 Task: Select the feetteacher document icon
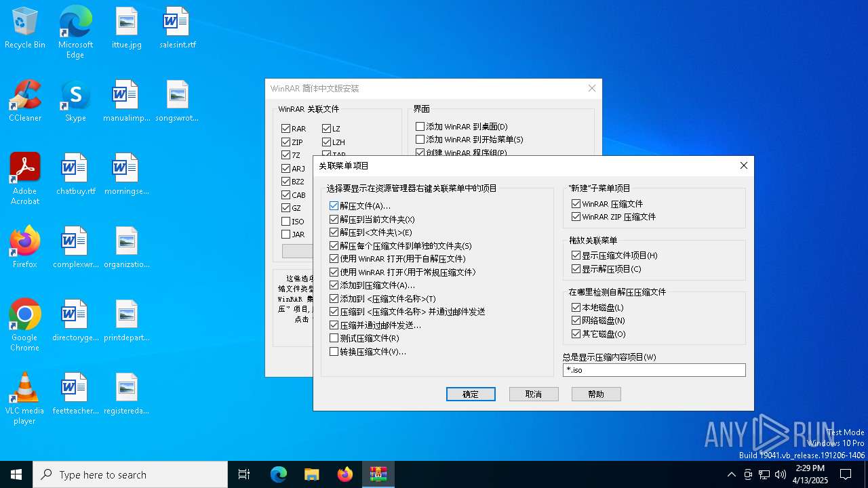tap(75, 394)
